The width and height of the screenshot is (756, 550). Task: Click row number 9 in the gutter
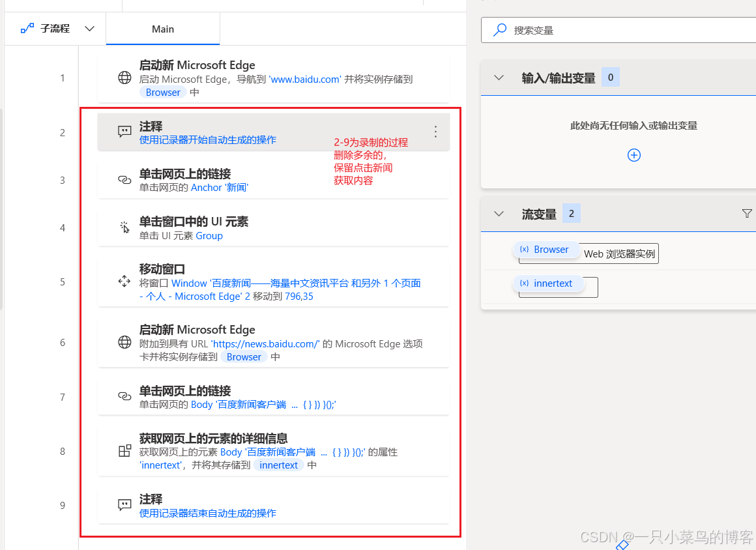pyautogui.click(x=62, y=505)
